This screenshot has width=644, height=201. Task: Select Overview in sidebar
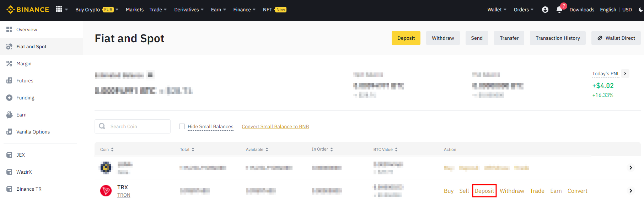pyautogui.click(x=41, y=29)
